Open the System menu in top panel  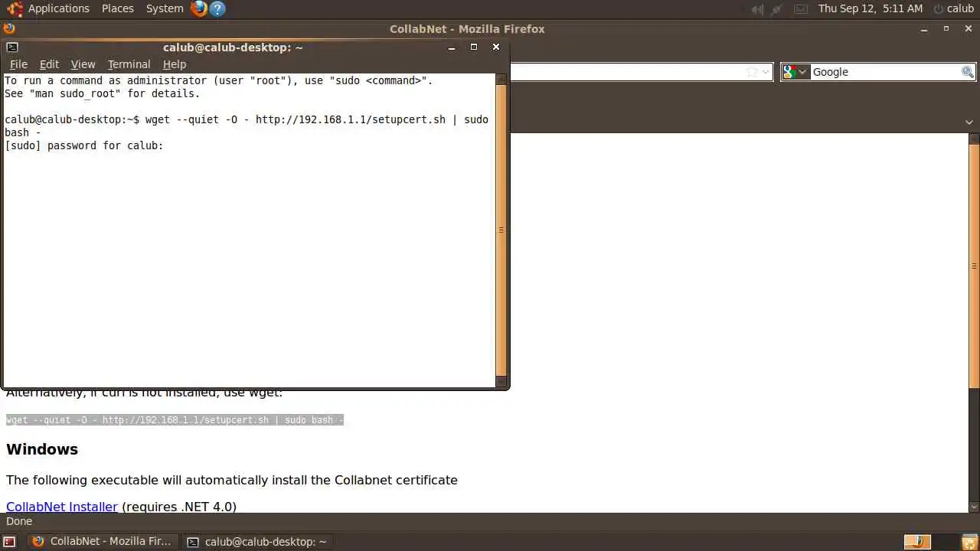pos(165,8)
